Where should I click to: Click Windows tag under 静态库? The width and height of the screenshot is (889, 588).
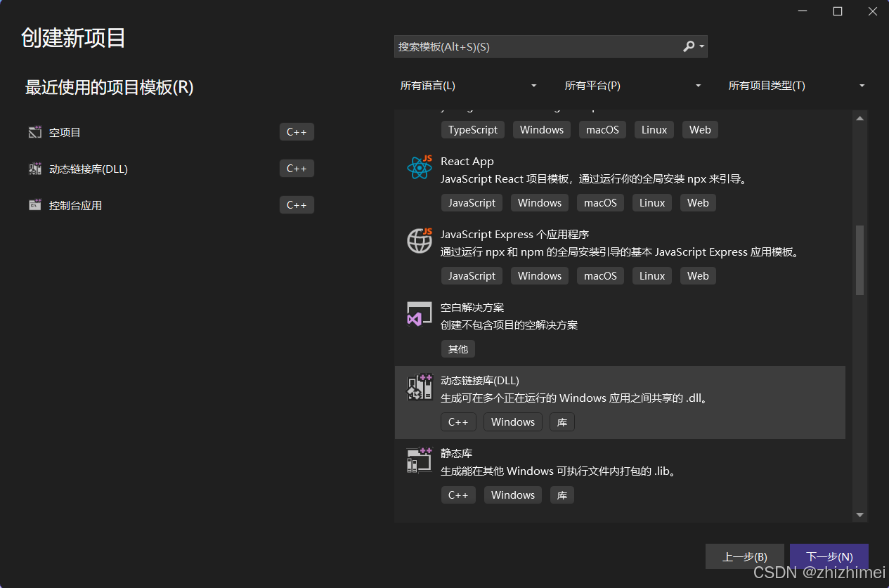click(513, 495)
